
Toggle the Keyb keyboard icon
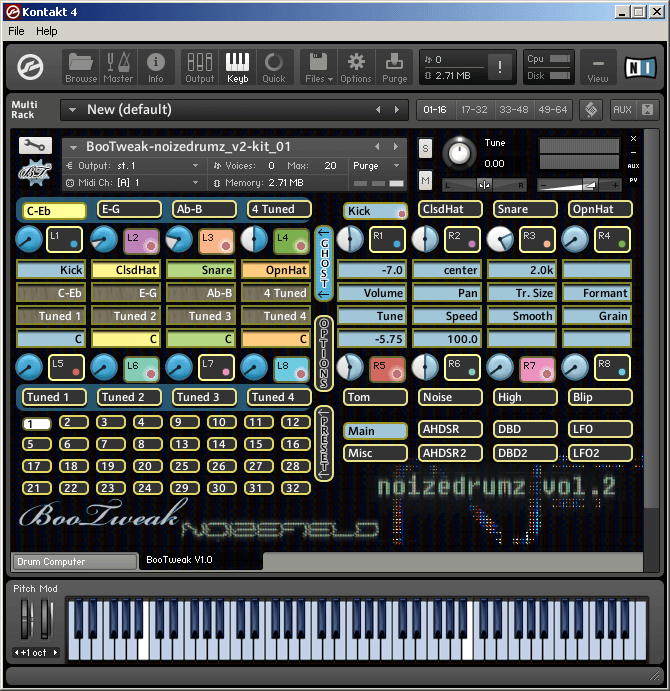[237, 66]
